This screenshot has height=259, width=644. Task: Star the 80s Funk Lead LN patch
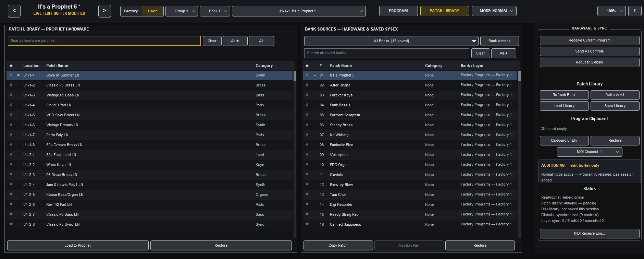(11, 155)
